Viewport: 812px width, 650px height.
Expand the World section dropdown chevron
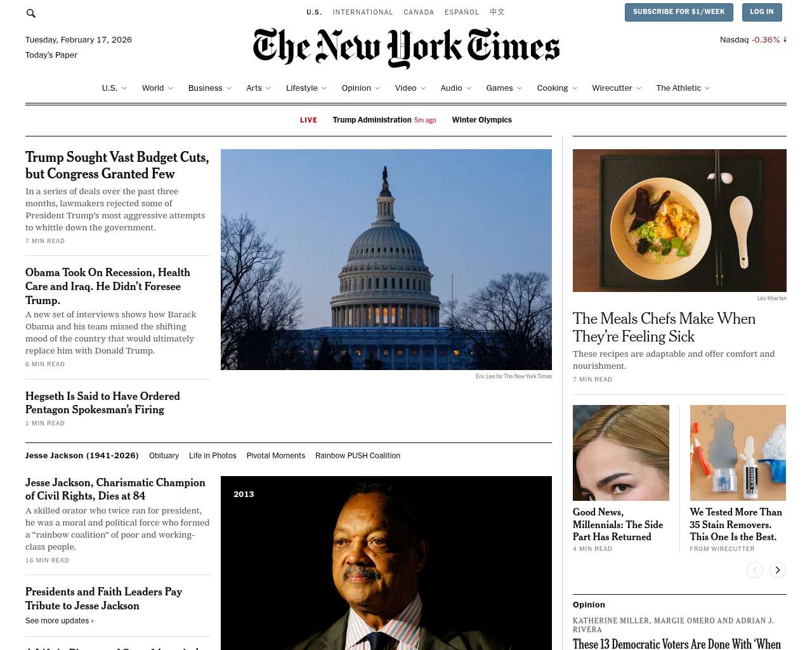tap(171, 88)
